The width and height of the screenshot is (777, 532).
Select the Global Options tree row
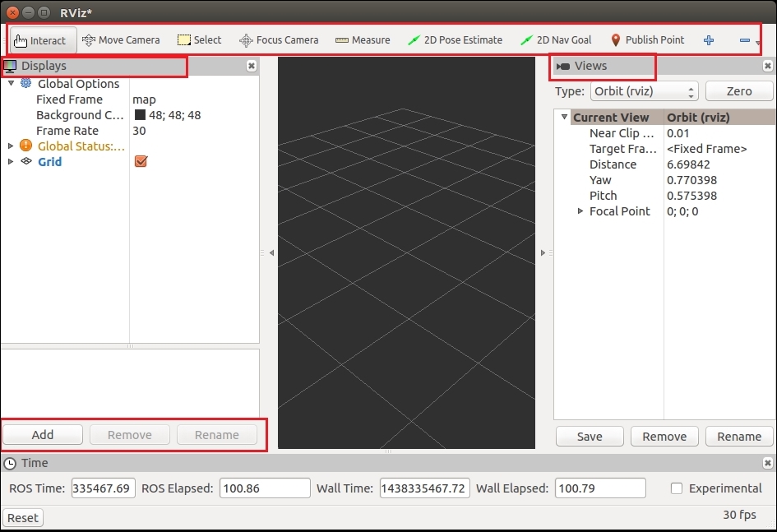pos(130,84)
